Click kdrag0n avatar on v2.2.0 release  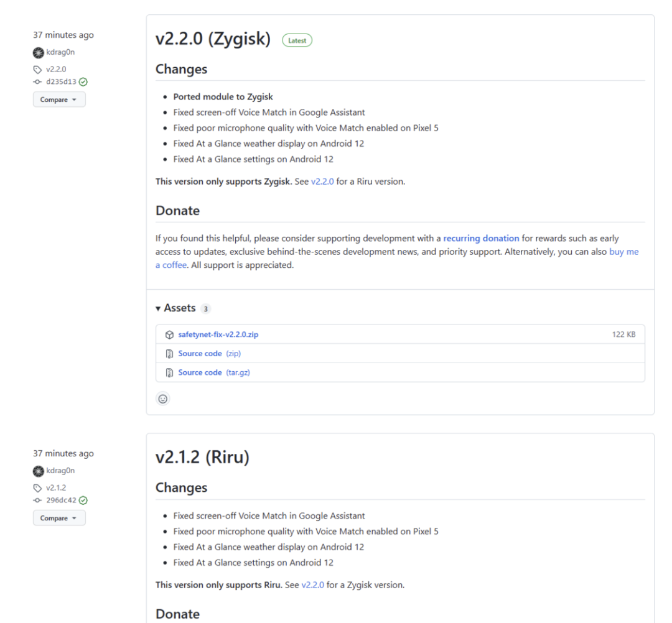pos(39,53)
